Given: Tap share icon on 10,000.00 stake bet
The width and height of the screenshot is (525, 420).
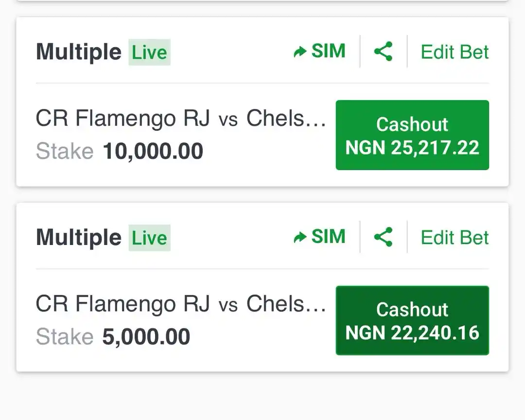Looking at the screenshot, I should (x=383, y=52).
